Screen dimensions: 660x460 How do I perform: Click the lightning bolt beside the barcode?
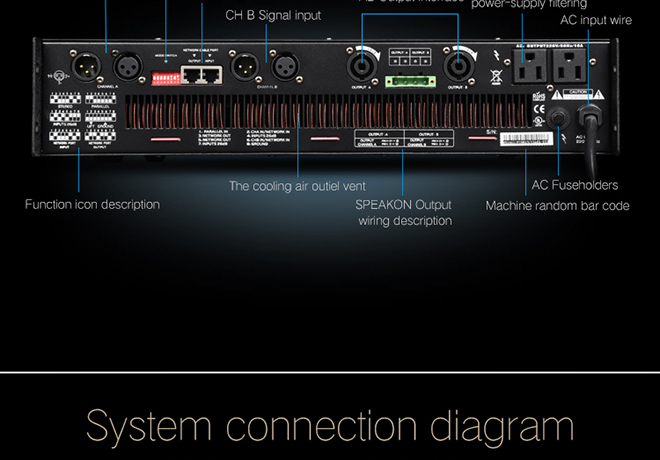564,138
